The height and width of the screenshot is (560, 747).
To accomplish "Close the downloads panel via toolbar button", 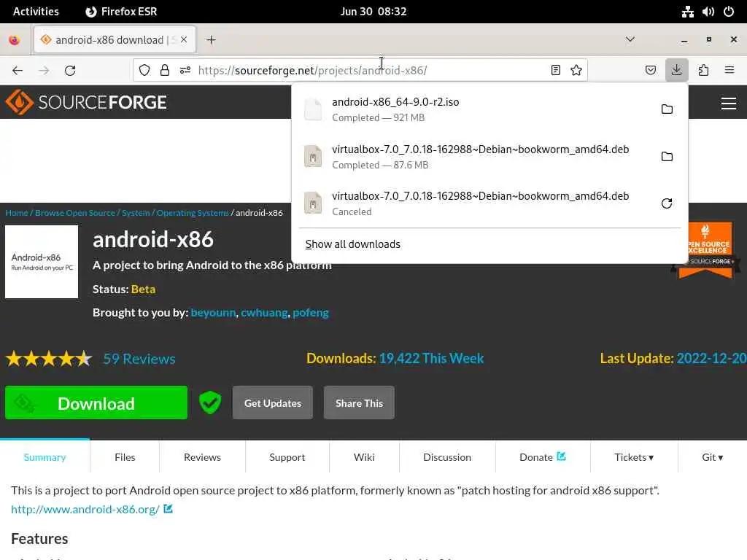I will click(676, 71).
